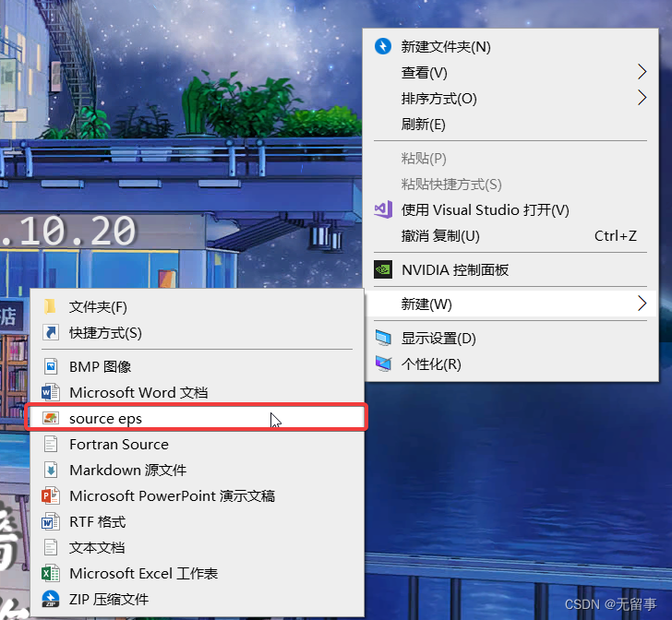Expand the 查看(V) submenu arrow
This screenshot has height=620, width=672.
(642, 72)
